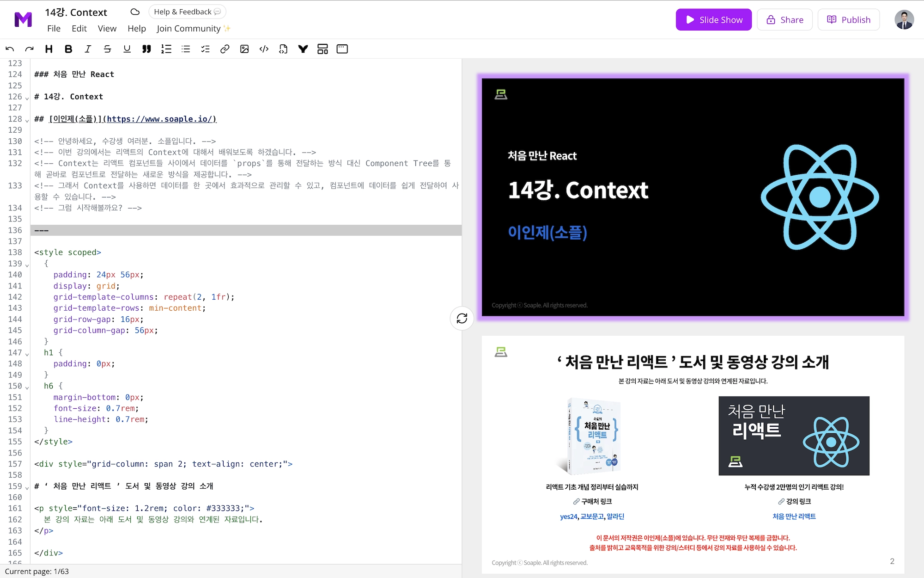Insert an image via the toolbar
This screenshot has height=578, width=924.
tap(244, 49)
